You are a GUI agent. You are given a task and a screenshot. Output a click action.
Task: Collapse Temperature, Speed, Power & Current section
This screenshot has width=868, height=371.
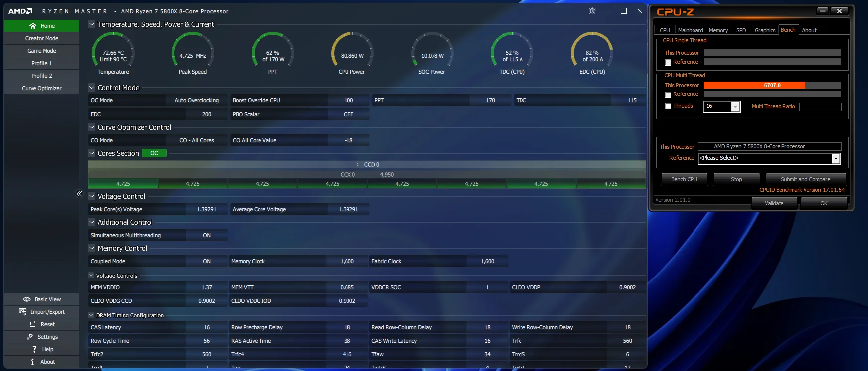point(92,24)
